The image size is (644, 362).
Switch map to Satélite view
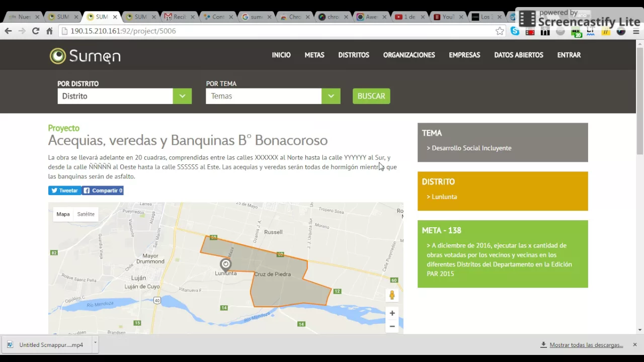click(x=86, y=214)
